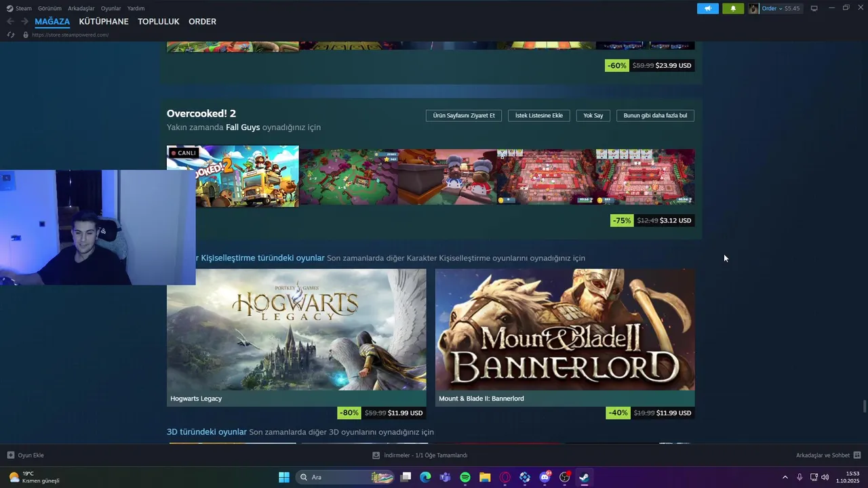The width and height of the screenshot is (868, 488).
Task: Open İndirmeler - 1/1 Öğe Tamamlandı
Action: click(x=426, y=455)
